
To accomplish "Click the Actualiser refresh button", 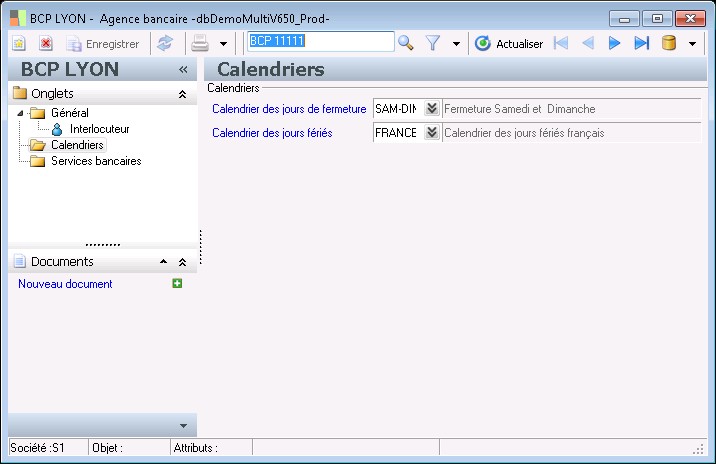I will 509,44.
